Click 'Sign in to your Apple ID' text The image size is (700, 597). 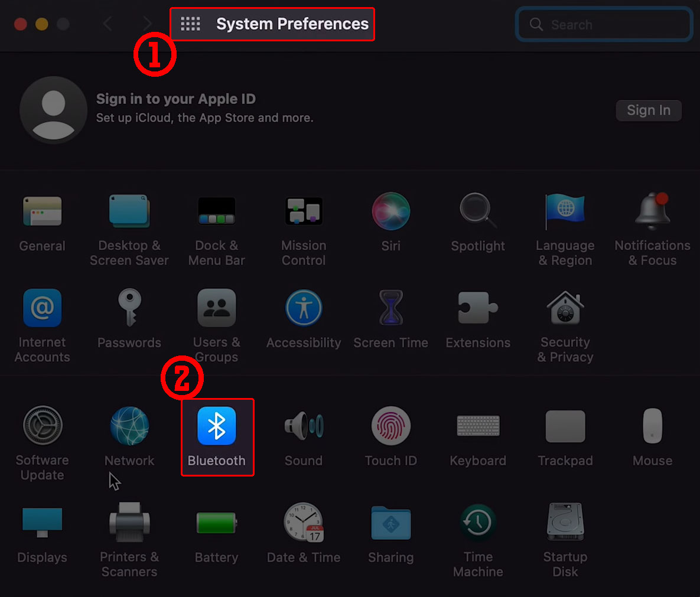(176, 99)
